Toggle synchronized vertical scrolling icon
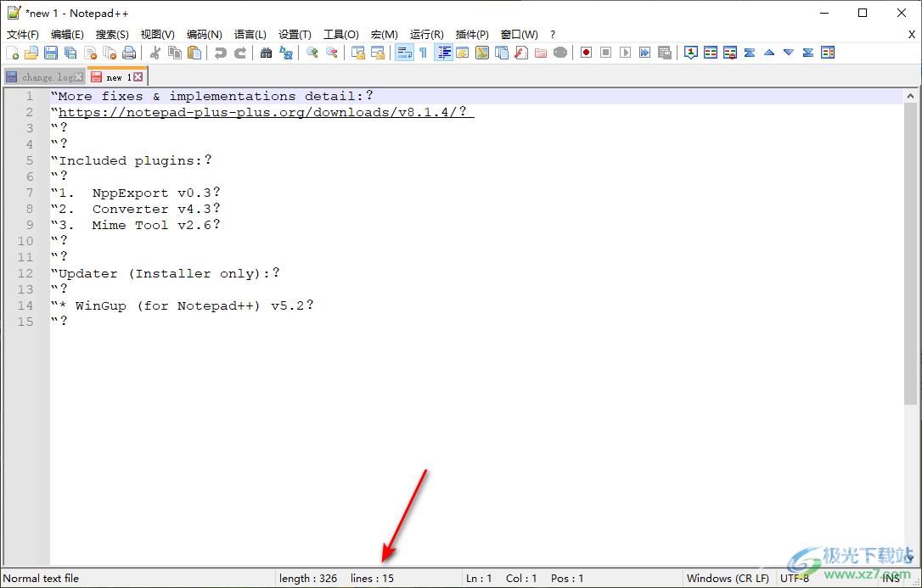The image size is (922, 588). 358,53
